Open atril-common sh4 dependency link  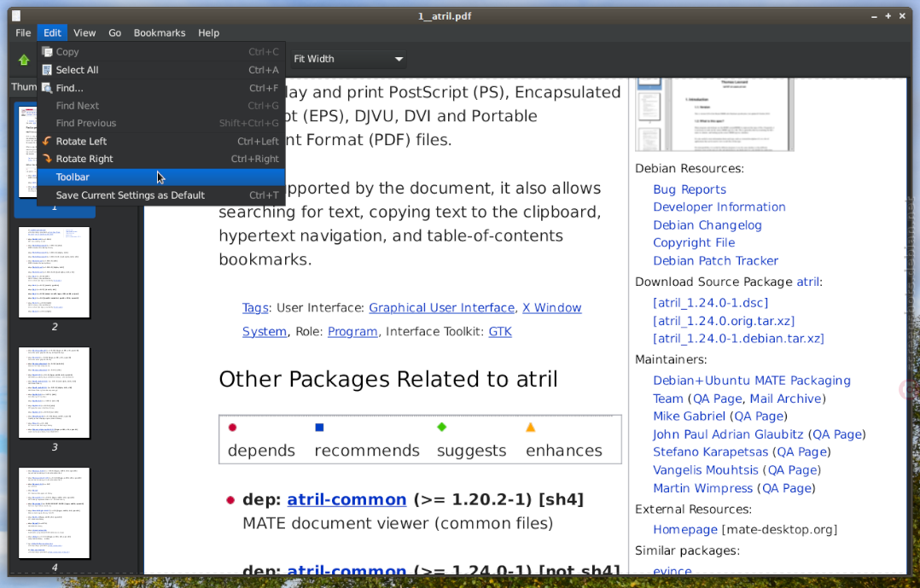click(x=346, y=499)
